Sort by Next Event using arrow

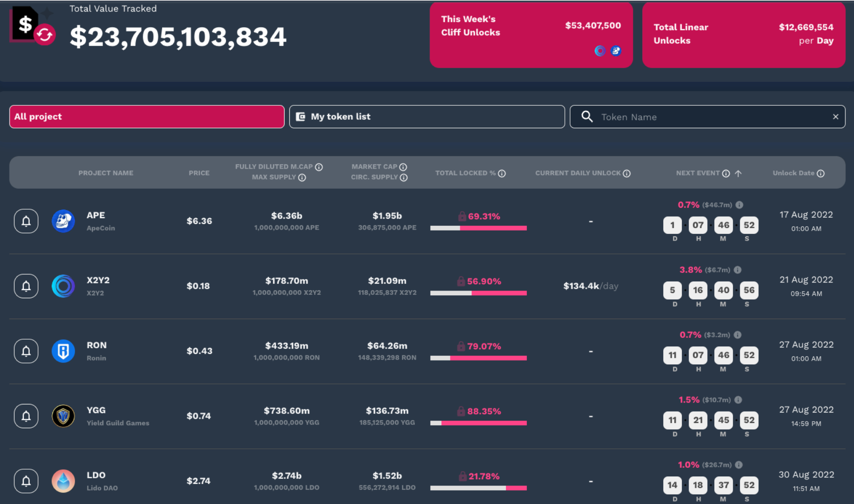coord(738,173)
